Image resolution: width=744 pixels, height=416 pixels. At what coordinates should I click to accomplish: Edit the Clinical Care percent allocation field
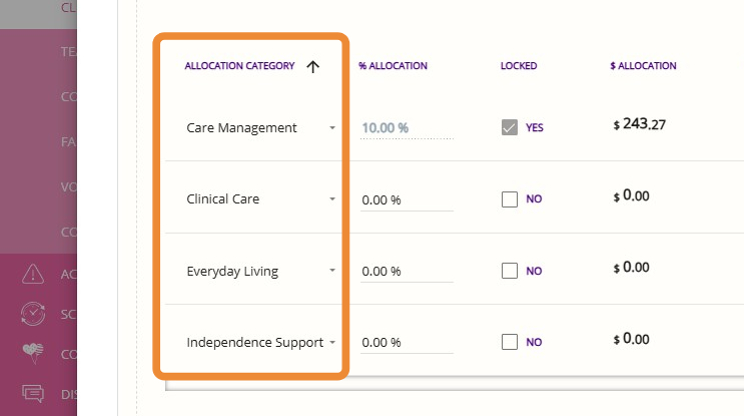(406, 200)
